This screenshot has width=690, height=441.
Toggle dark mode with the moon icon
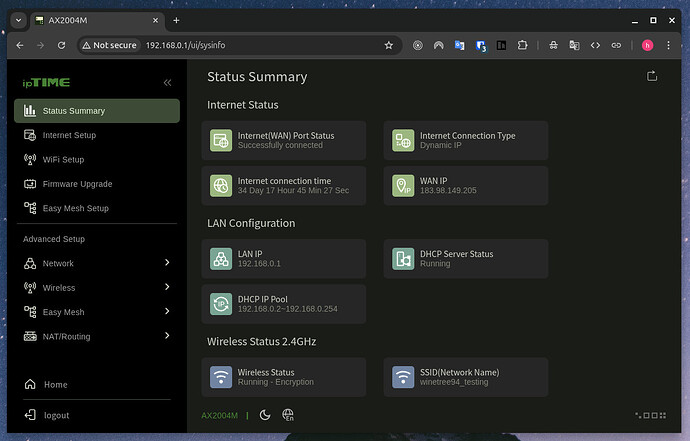click(x=265, y=415)
